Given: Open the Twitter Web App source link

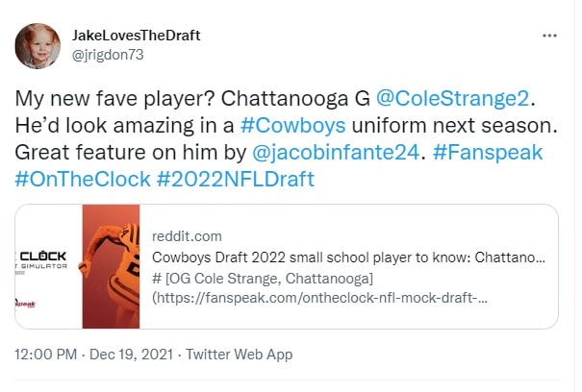Looking at the screenshot, I should (240, 355).
